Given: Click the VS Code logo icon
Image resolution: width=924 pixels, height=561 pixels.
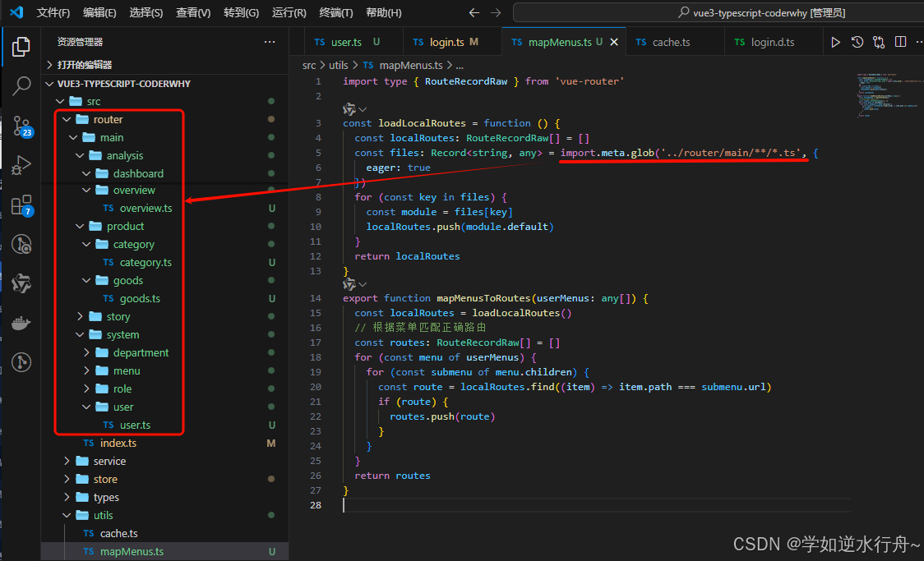Looking at the screenshot, I should (16, 12).
